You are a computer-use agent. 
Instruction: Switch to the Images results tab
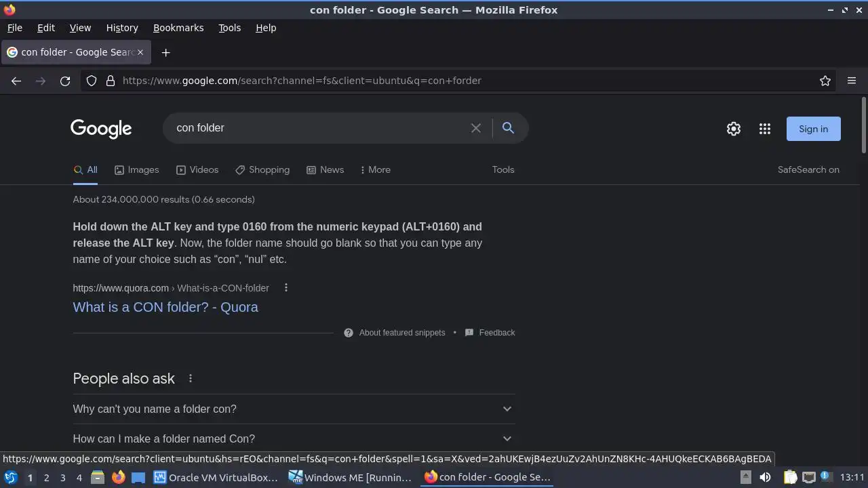pyautogui.click(x=136, y=169)
